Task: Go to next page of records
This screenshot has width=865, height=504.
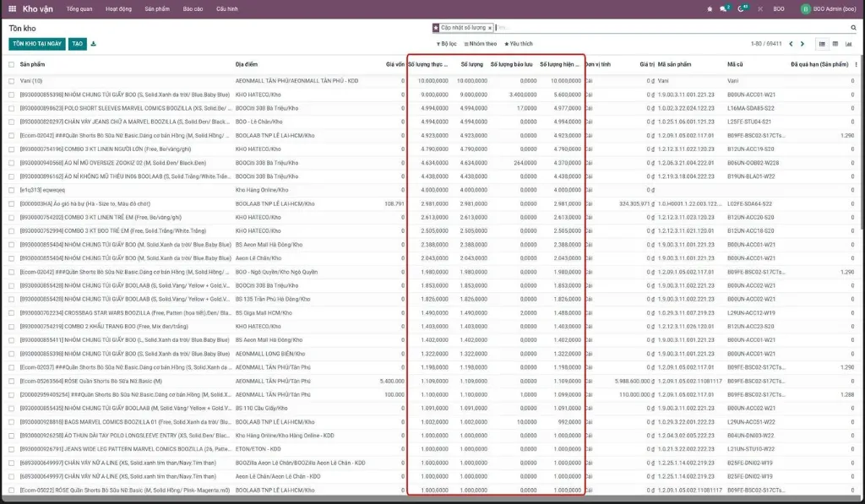Action: 802,44
